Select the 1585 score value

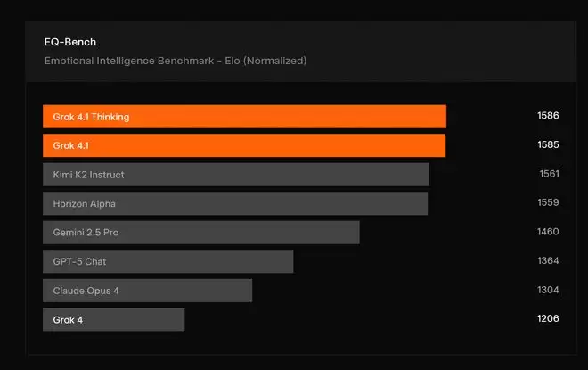548,145
